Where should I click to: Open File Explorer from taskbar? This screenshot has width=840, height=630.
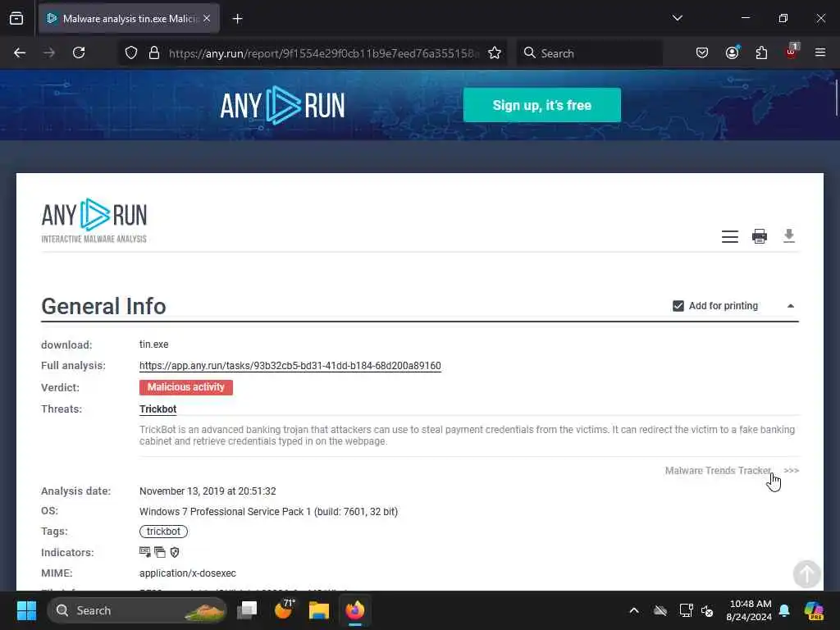[x=319, y=610]
